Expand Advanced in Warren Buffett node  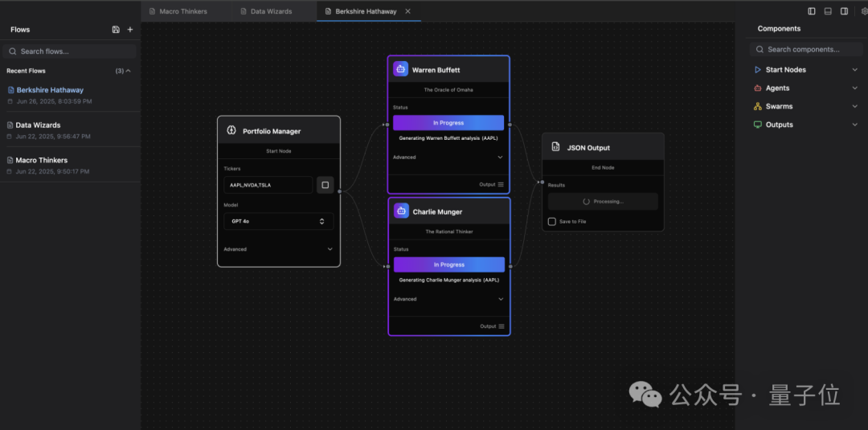[x=448, y=158]
